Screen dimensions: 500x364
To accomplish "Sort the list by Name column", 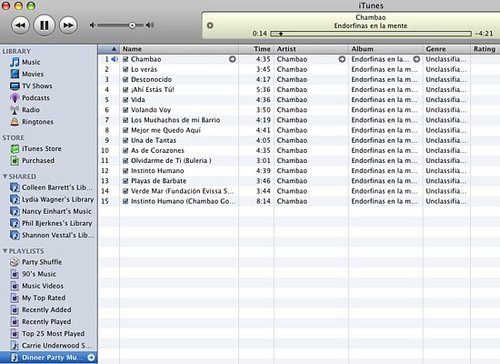I will click(x=179, y=49).
